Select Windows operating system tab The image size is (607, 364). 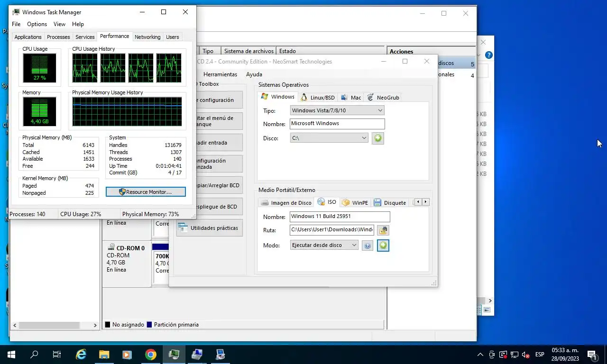click(278, 97)
